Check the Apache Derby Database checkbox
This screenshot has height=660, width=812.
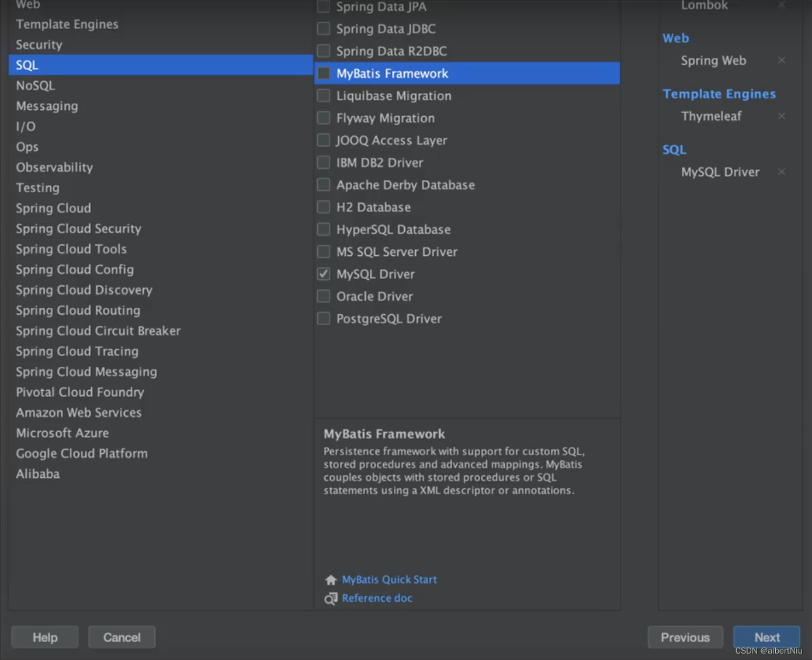click(324, 185)
